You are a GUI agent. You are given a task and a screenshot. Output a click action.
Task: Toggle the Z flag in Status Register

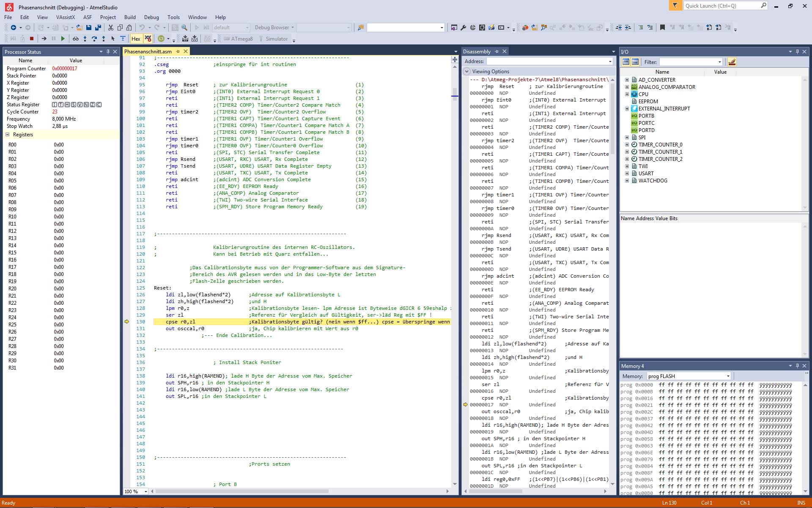[x=93, y=105]
